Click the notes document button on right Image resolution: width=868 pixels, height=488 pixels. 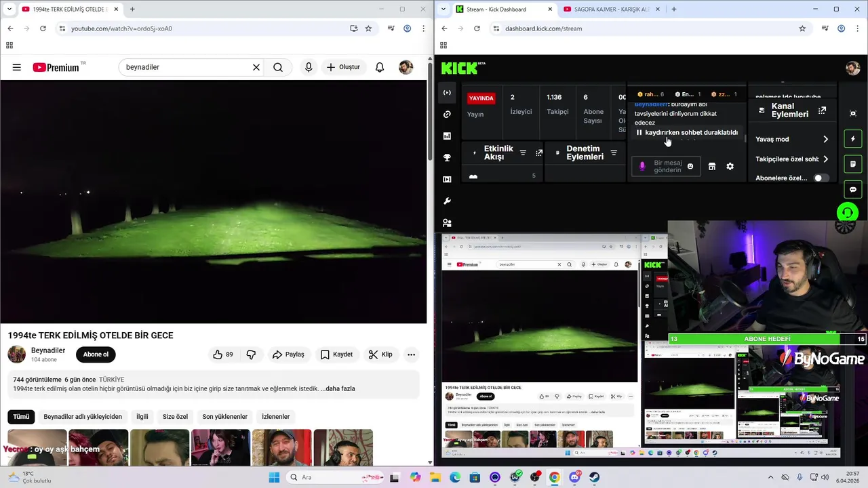pos(853,164)
